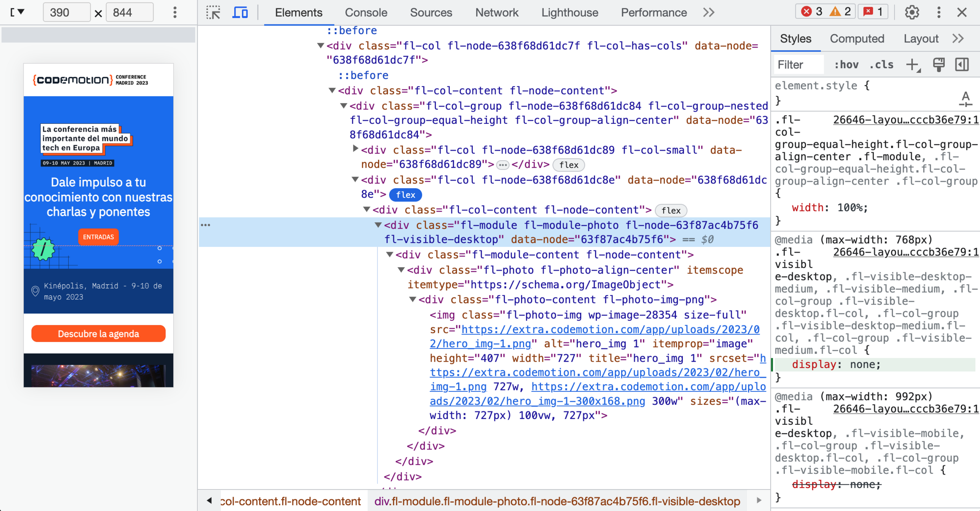This screenshot has height=511, width=980.
Task: Click the red errors count badge
Action: (x=811, y=12)
